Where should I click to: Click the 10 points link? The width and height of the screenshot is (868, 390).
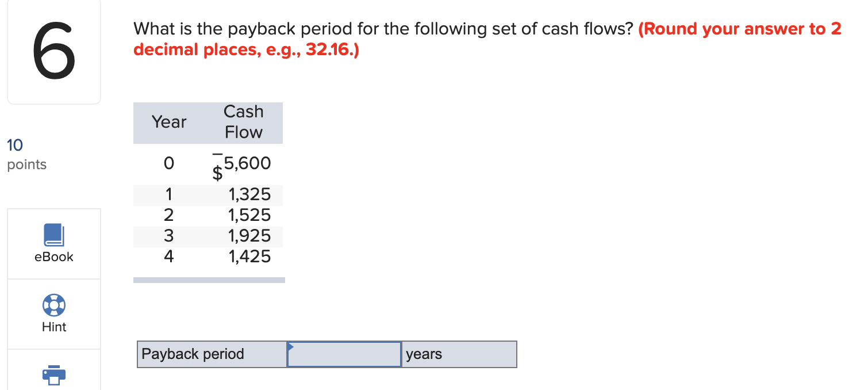pyautogui.click(x=13, y=146)
